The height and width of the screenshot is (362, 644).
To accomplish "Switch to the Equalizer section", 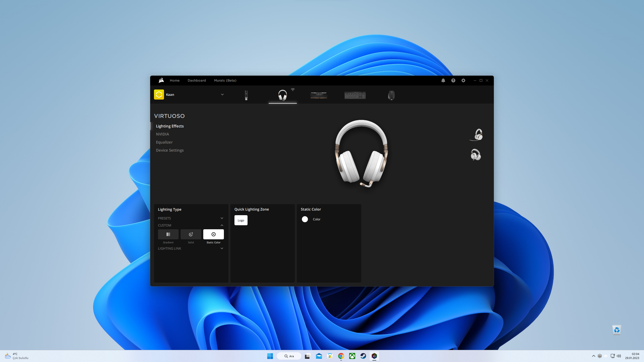I will pyautogui.click(x=164, y=142).
